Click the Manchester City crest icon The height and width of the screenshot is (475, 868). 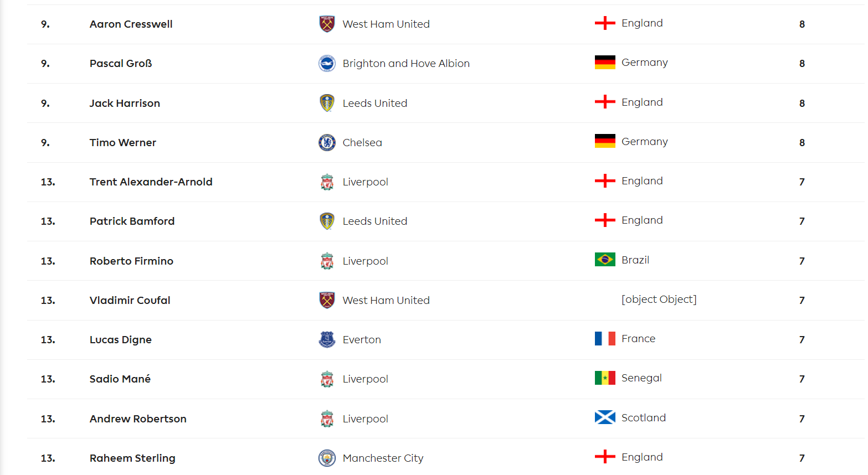click(327, 458)
